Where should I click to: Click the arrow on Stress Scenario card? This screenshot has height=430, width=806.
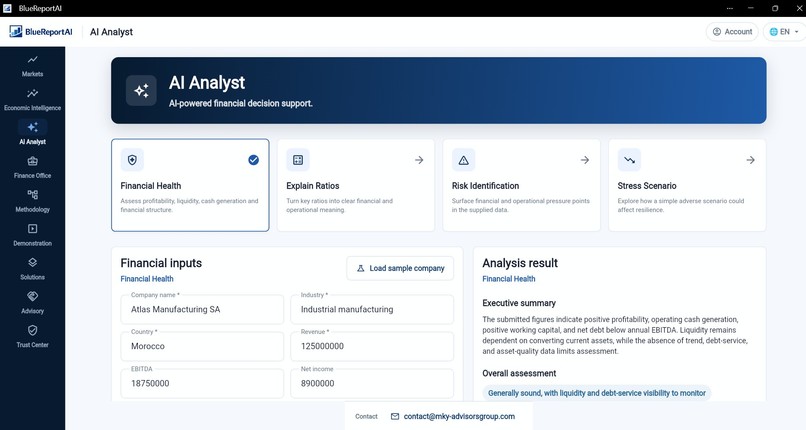pyautogui.click(x=750, y=160)
